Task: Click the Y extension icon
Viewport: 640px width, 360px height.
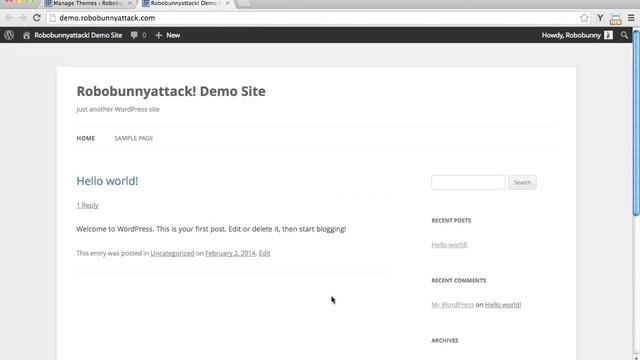Action: tap(600, 18)
